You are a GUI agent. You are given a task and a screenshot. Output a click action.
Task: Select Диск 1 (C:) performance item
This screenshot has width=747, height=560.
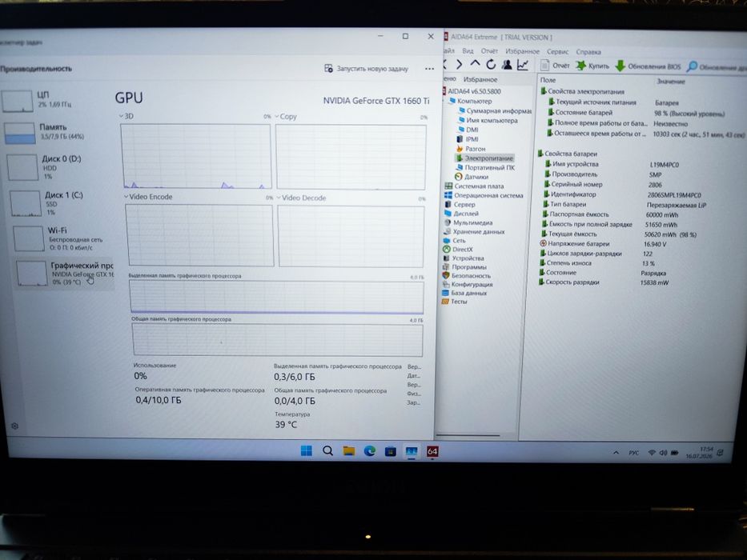tap(61, 203)
